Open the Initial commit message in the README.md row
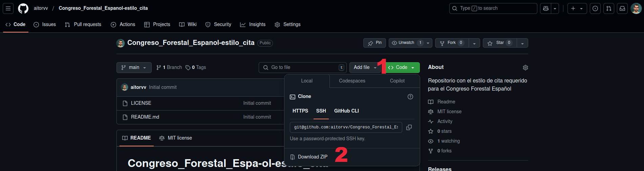644x171 pixels. tap(257, 117)
